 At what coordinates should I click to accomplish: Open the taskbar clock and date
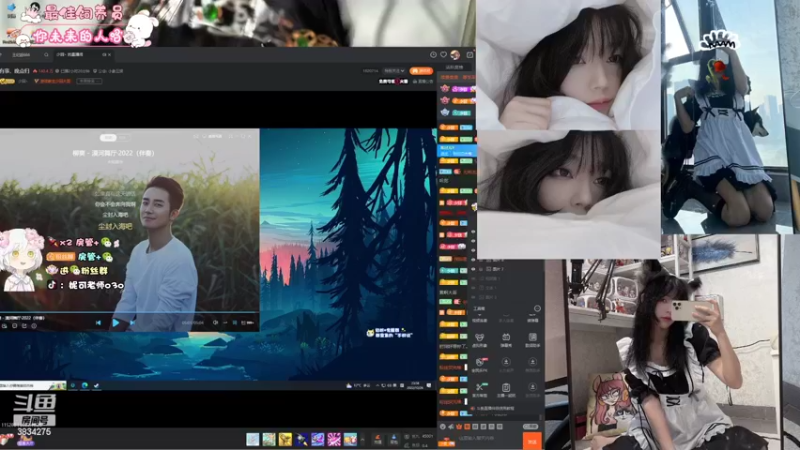tap(415, 386)
